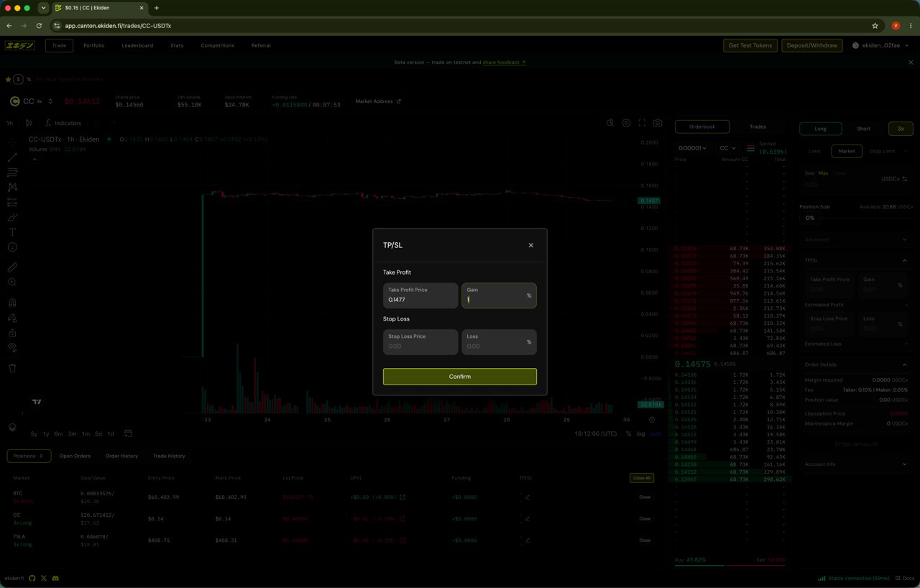Show the Orderbook tab
This screenshot has width=920, height=588.
tap(702, 127)
